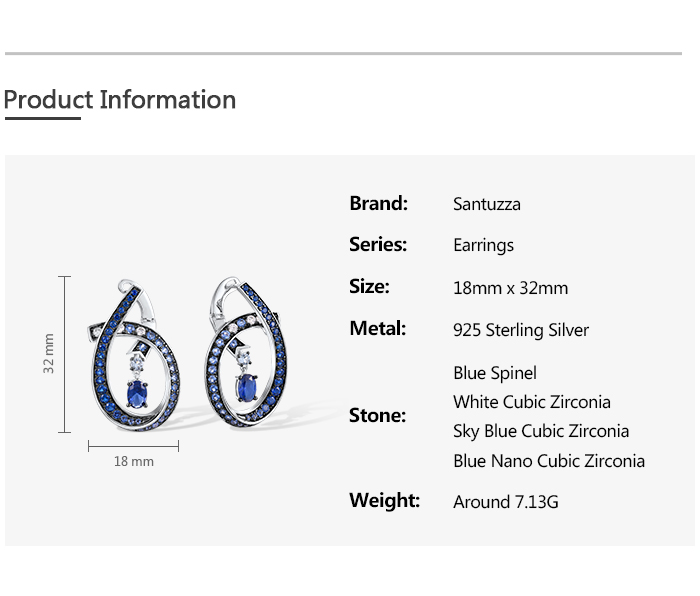This screenshot has width=700, height=596.
Task: Select the 925 Sterling Silver text
Action: click(521, 330)
